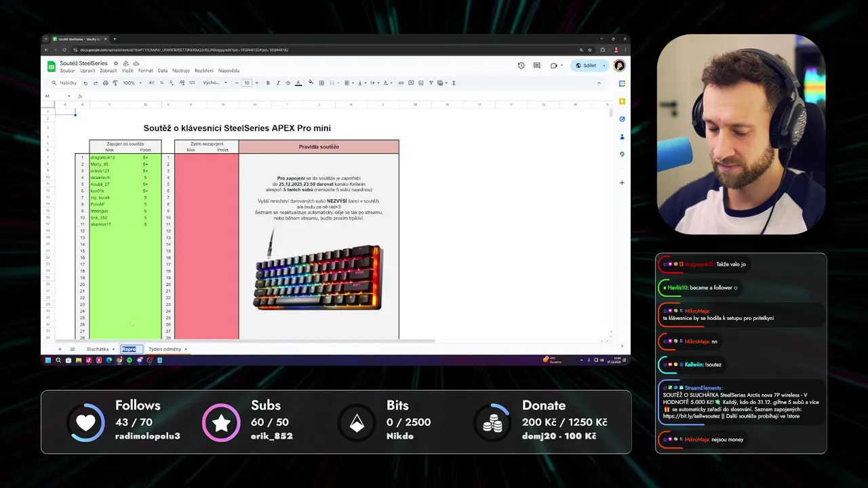Format as percent
The width and height of the screenshot is (868, 488).
[161, 83]
